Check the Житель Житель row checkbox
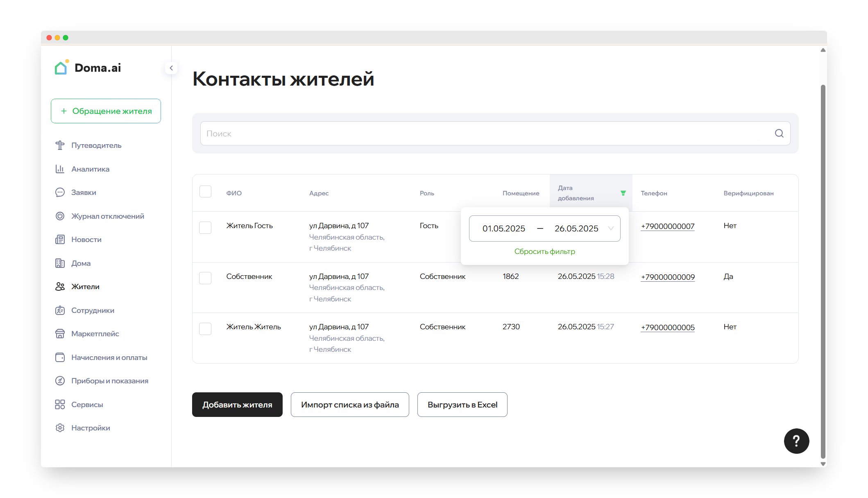This screenshot has height=498, width=868. point(205,328)
